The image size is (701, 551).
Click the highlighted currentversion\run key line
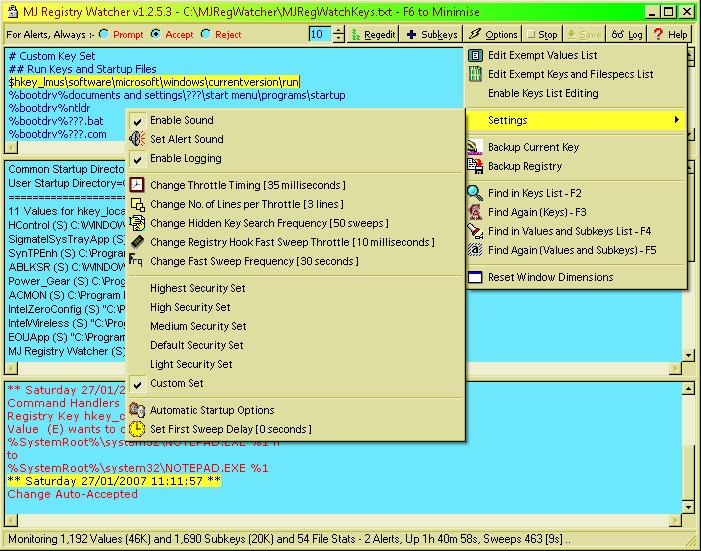click(154, 82)
